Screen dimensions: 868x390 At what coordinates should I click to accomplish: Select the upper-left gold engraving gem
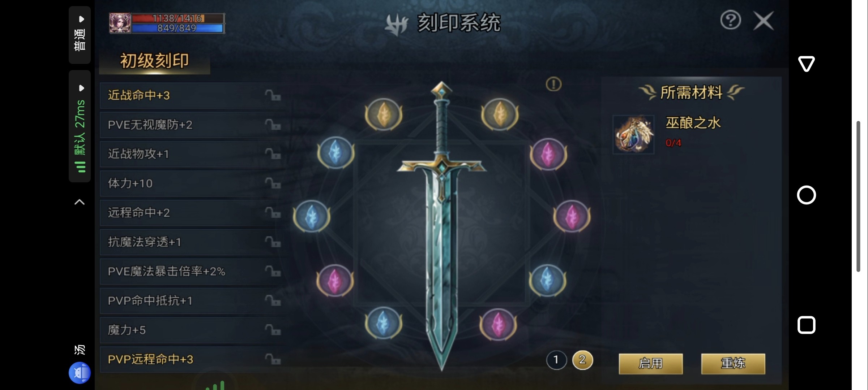(384, 115)
